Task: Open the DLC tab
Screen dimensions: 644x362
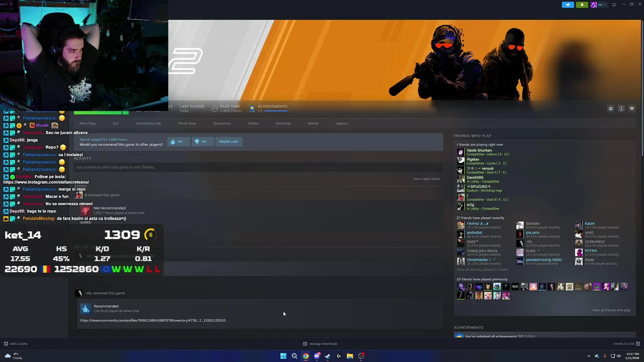Action: (x=116, y=123)
